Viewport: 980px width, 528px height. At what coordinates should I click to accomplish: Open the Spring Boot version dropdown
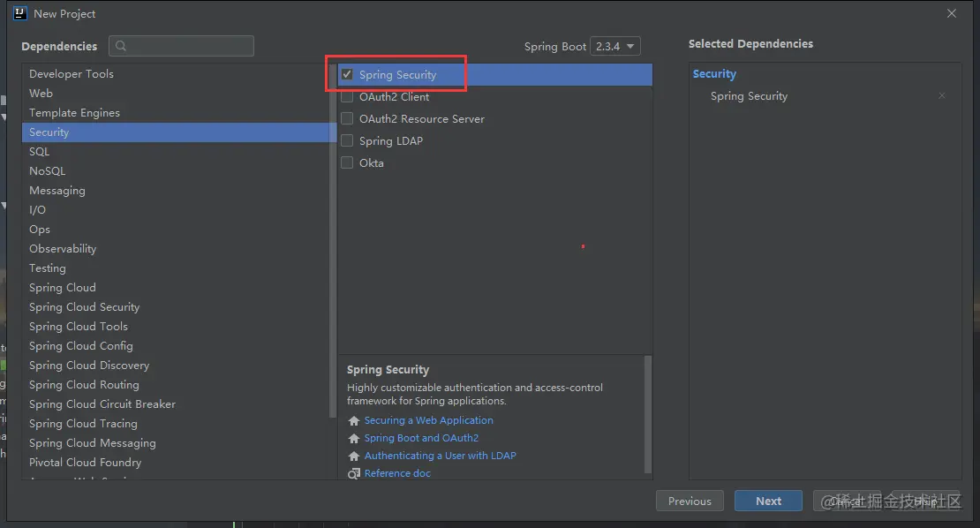click(x=615, y=46)
